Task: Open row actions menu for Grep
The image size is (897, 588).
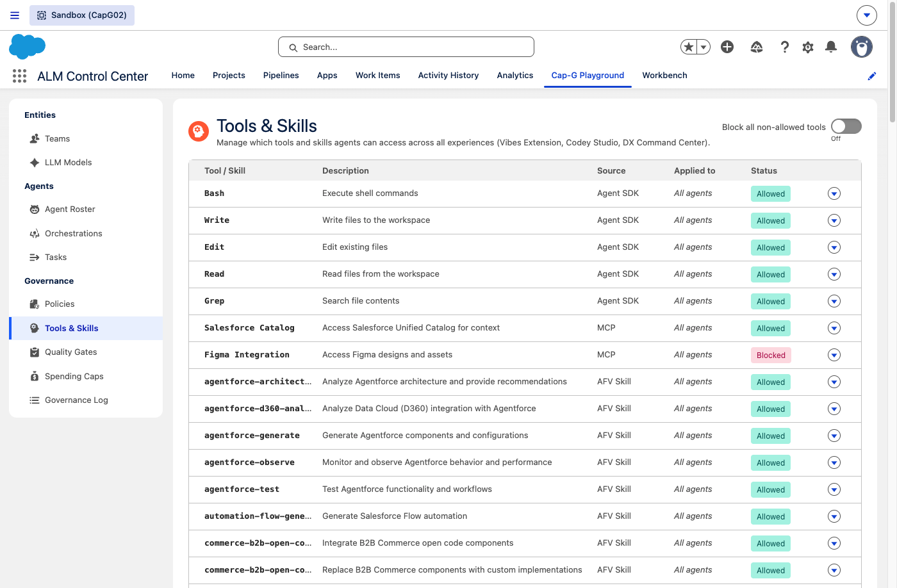Action: pyautogui.click(x=834, y=301)
